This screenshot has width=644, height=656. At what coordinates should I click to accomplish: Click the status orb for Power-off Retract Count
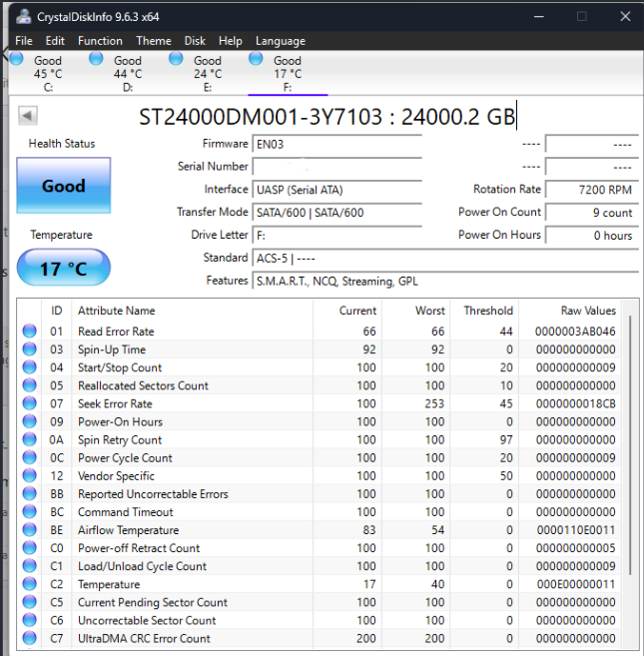click(x=29, y=547)
